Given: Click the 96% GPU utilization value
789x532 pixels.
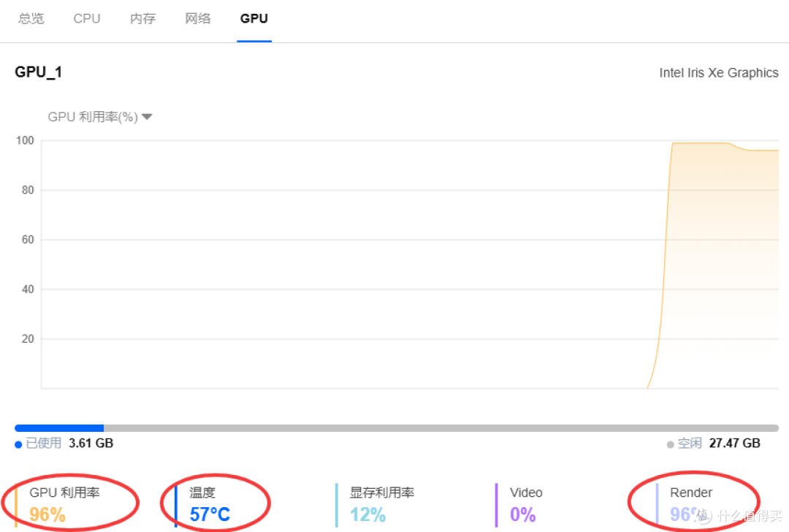Looking at the screenshot, I should click(47, 514).
